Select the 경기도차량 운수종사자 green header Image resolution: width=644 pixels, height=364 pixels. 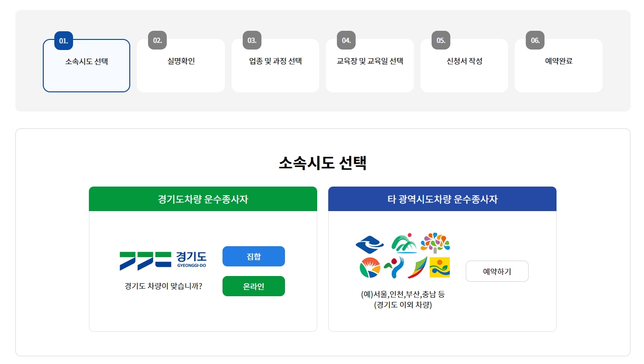pyautogui.click(x=203, y=199)
